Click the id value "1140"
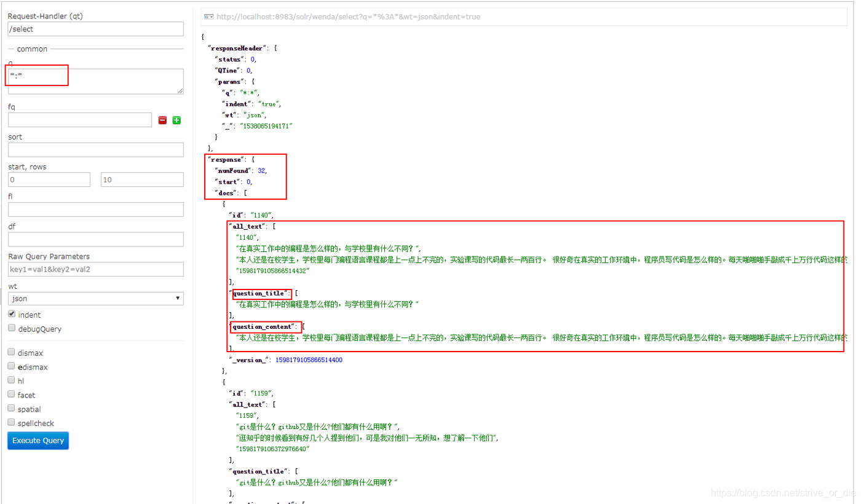862x504 pixels. pos(261,215)
